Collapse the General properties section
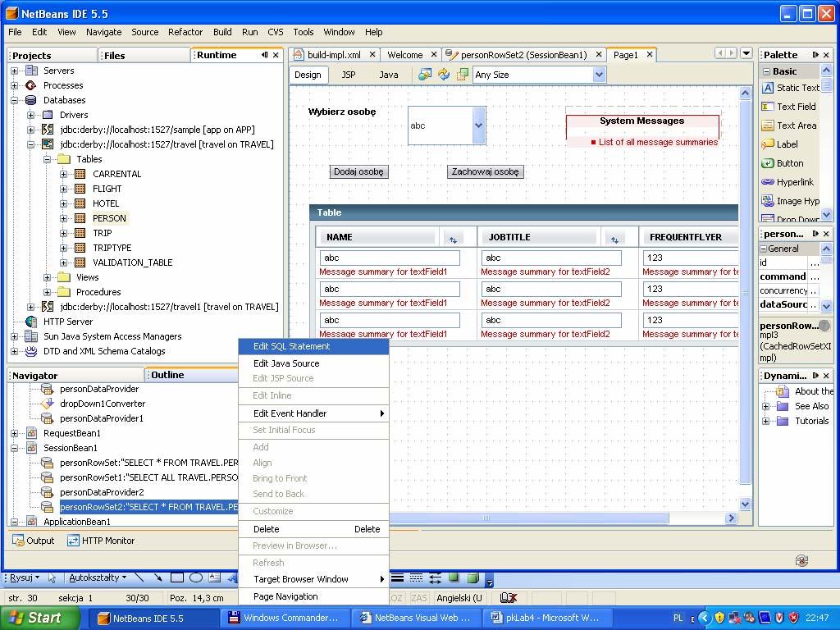 (764, 249)
